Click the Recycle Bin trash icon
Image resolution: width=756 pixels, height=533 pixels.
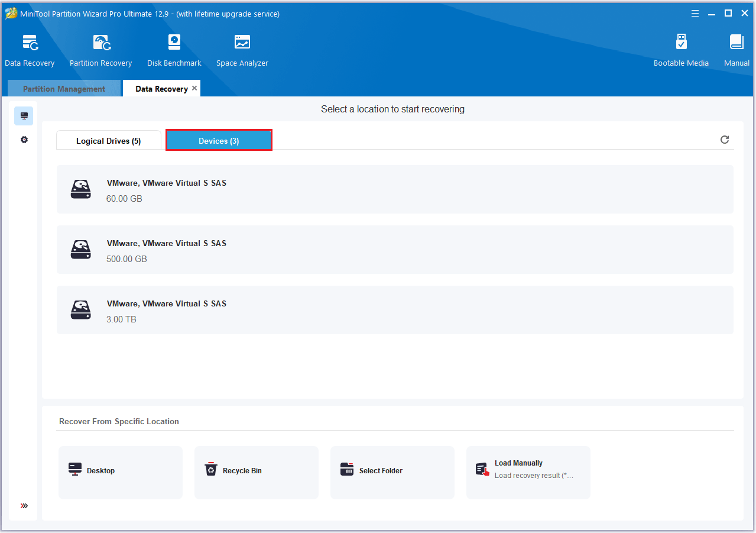211,469
